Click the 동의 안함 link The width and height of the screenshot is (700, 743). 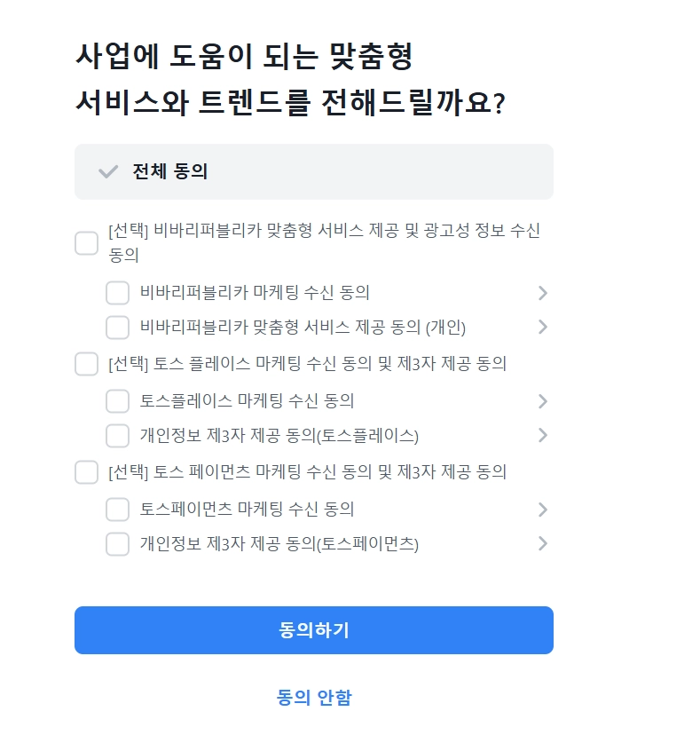coord(314,698)
